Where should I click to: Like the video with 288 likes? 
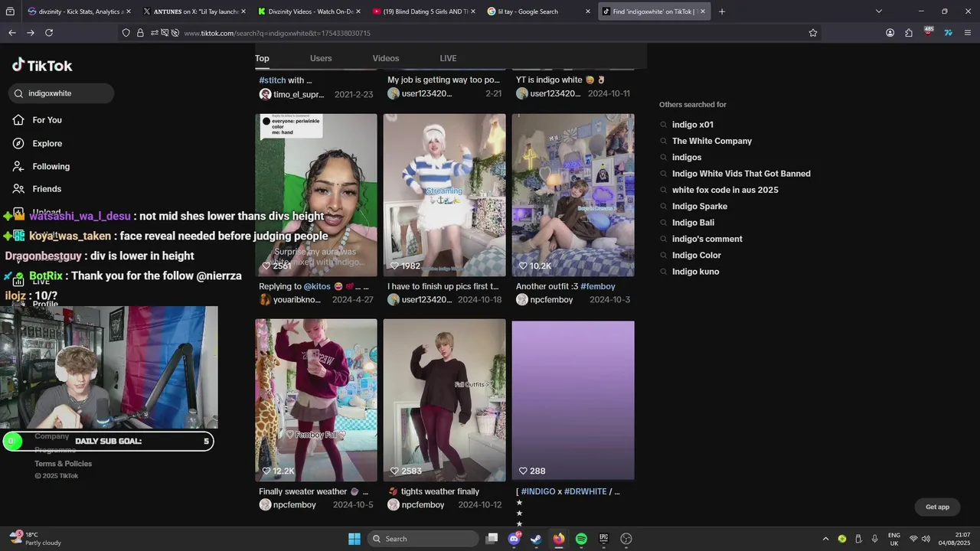point(523,471)
